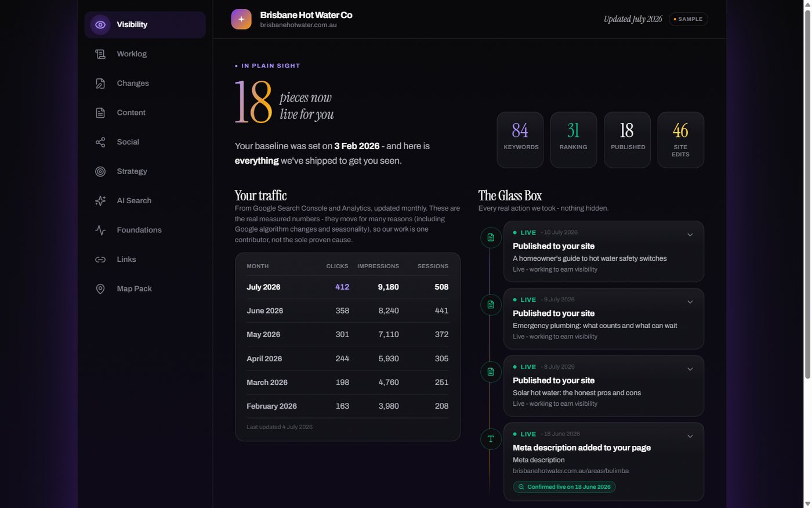Click the 31 Ranking stat card
The width and height of the screenshot is (812, 508).
574,140
